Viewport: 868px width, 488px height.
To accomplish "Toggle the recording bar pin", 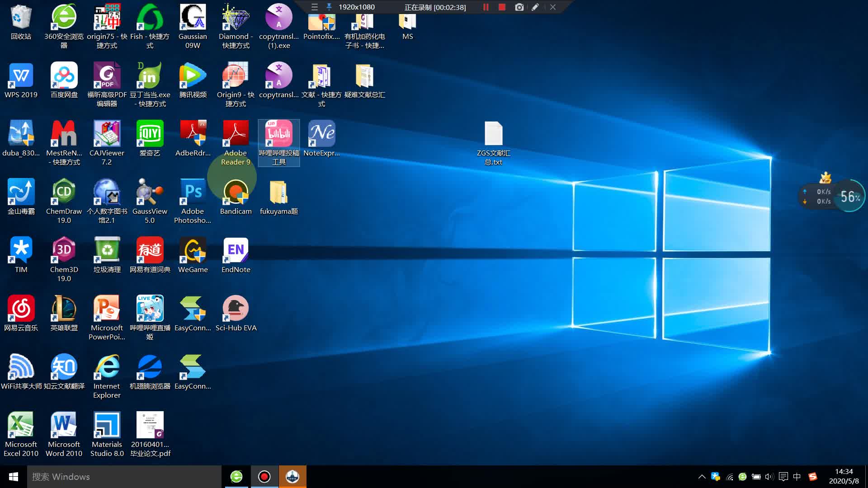I will (329, 7).
